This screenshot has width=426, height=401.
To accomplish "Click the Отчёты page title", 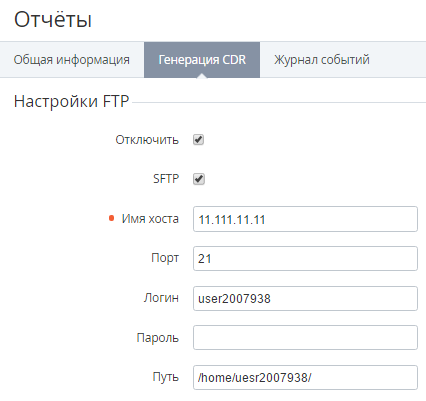I will tap(53, 19).
